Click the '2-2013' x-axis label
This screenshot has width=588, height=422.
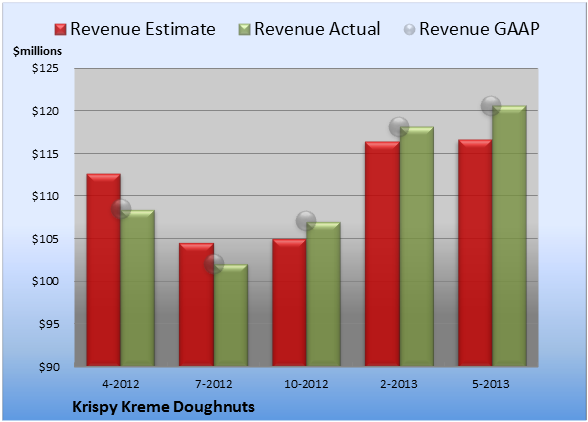tap(399, 384)
